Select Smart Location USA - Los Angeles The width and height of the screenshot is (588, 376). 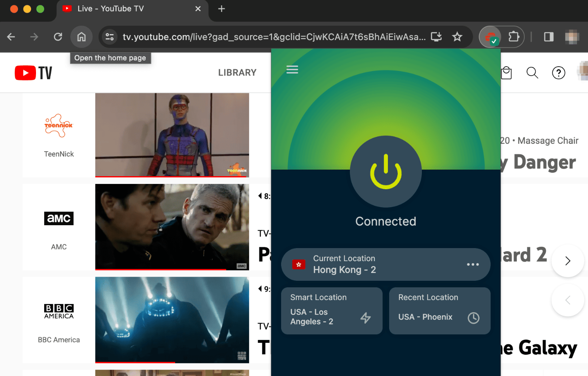(331, 311)
